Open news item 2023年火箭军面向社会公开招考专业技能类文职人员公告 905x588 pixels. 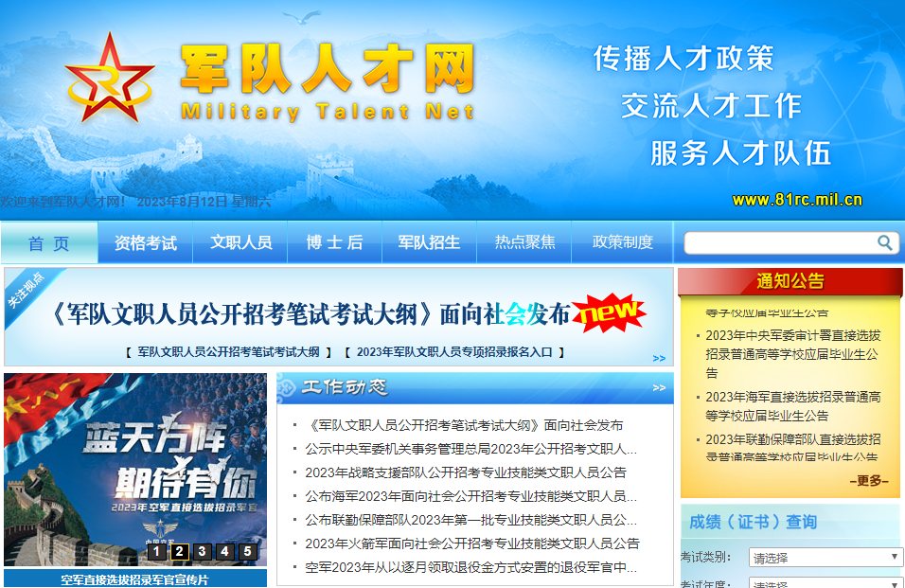472,543
